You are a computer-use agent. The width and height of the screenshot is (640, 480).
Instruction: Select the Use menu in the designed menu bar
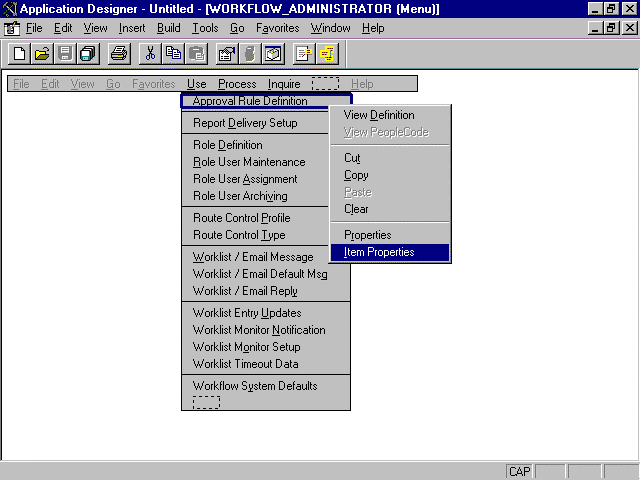196,84
